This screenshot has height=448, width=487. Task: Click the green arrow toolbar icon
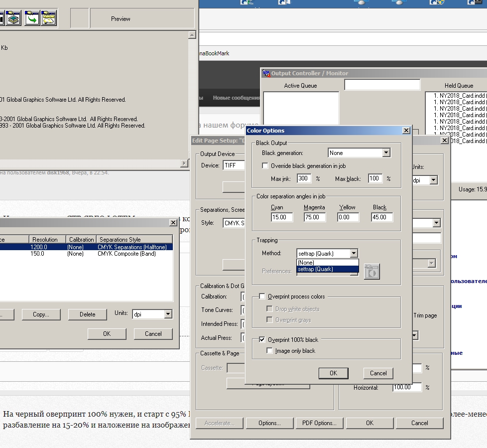[32, 19]
